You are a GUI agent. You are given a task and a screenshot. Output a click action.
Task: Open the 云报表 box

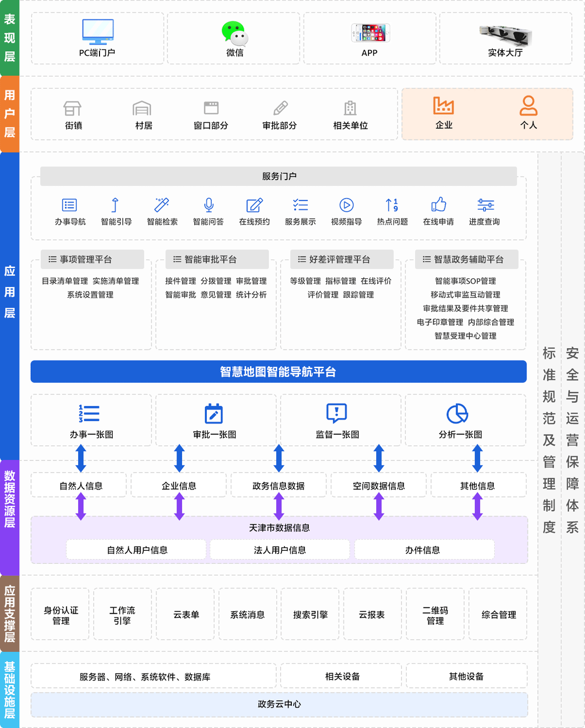tap(372, 614)
